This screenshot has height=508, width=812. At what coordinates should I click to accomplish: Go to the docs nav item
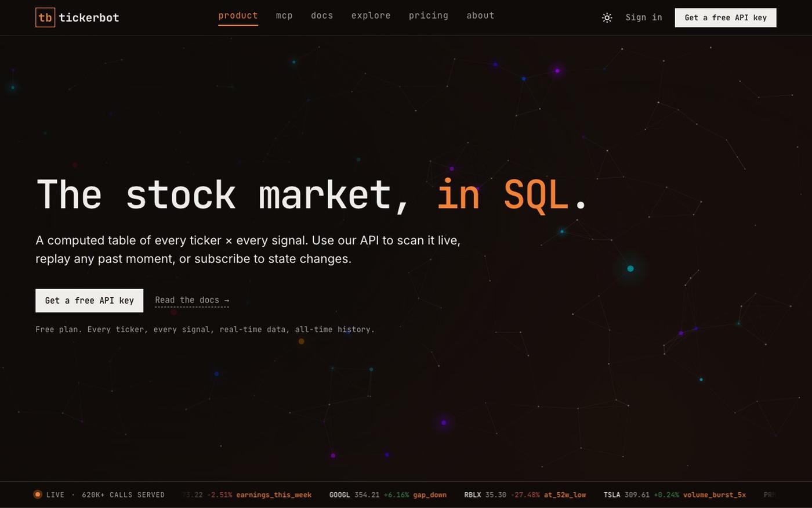tap(322, 16)
